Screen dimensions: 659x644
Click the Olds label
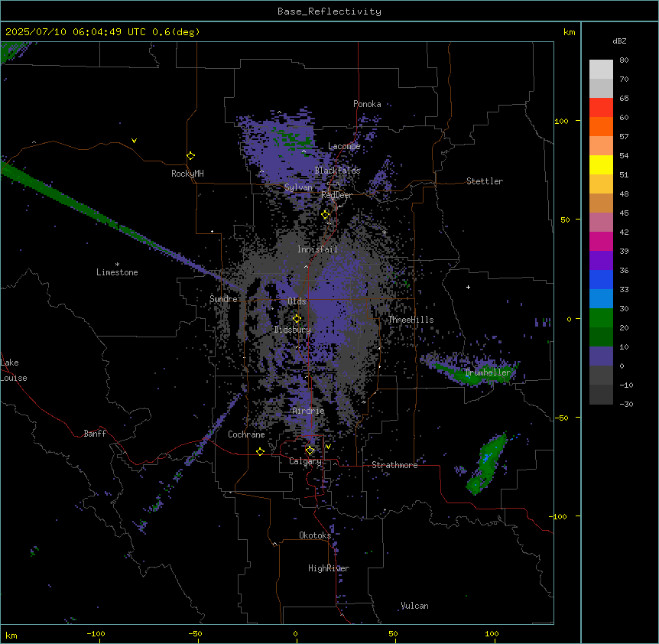pos(297,301)
